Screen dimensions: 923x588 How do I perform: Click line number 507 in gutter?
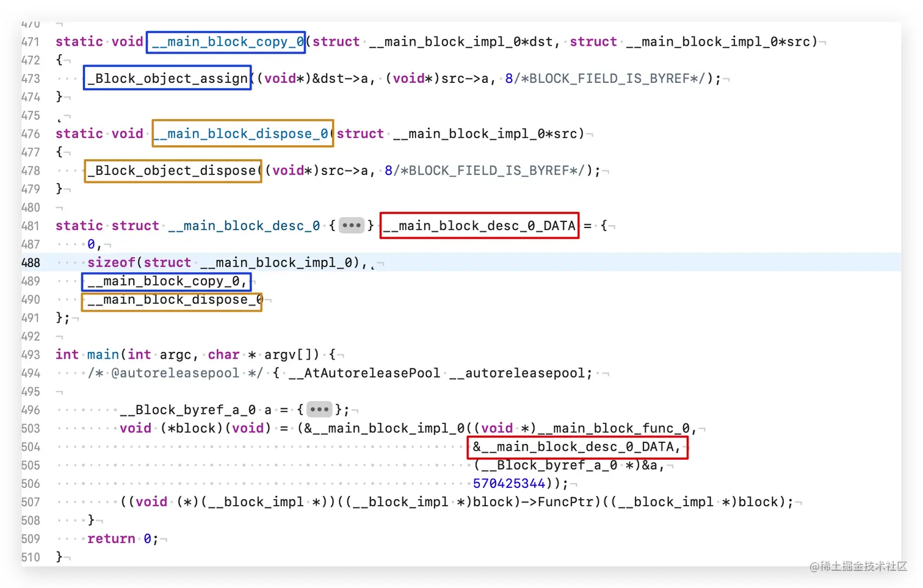tap(31, 502)
